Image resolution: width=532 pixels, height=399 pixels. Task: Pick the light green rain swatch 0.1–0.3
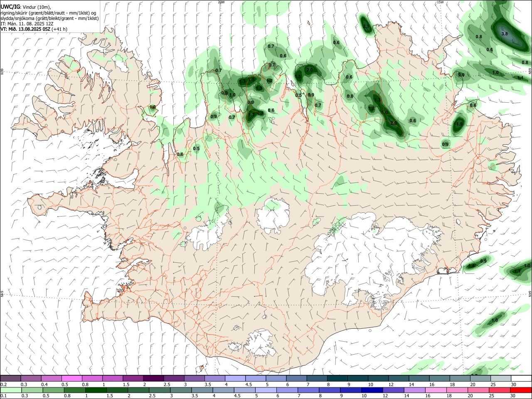[10, 390]
